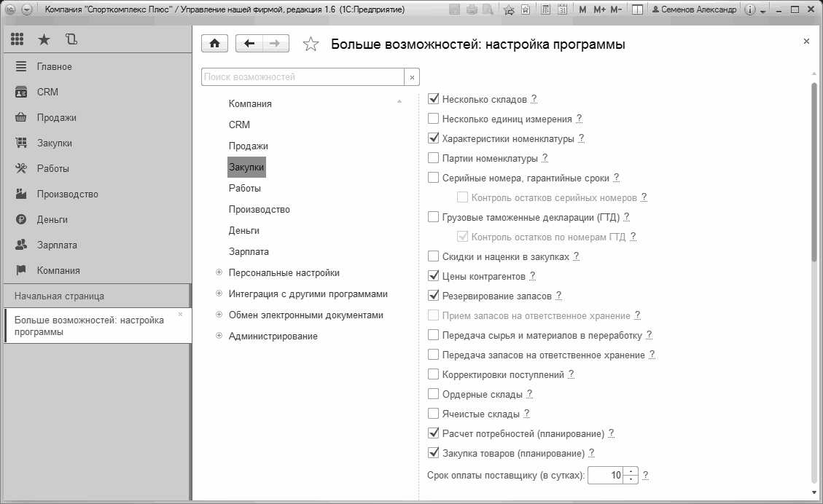Clear the search field with X button
This screenshot has height=504, width=823.
412,77
